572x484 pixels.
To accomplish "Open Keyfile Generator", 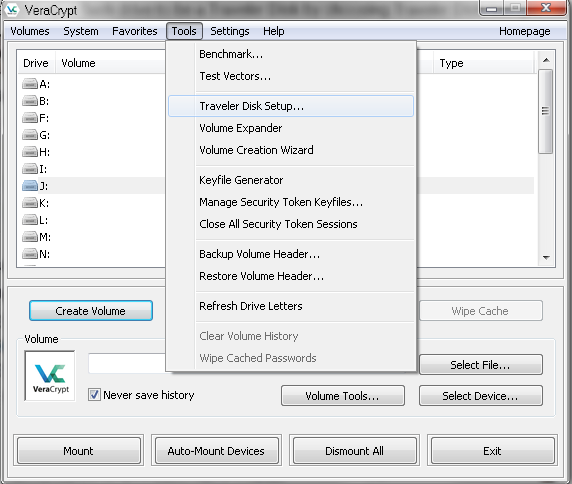I will point(291,180).
